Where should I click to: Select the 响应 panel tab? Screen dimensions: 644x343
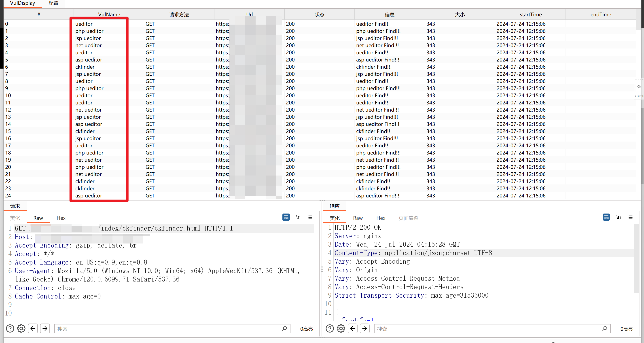pyautogui.click(x=335, y=206)
